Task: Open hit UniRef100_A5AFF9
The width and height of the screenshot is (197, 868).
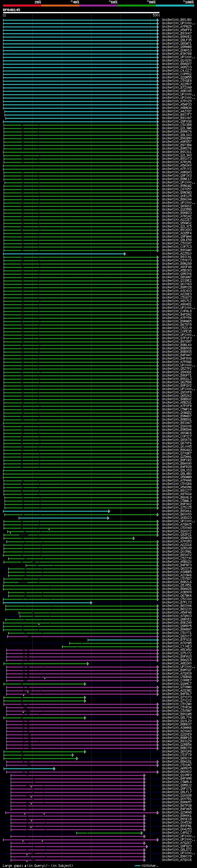Action: [x=177, y=30]
